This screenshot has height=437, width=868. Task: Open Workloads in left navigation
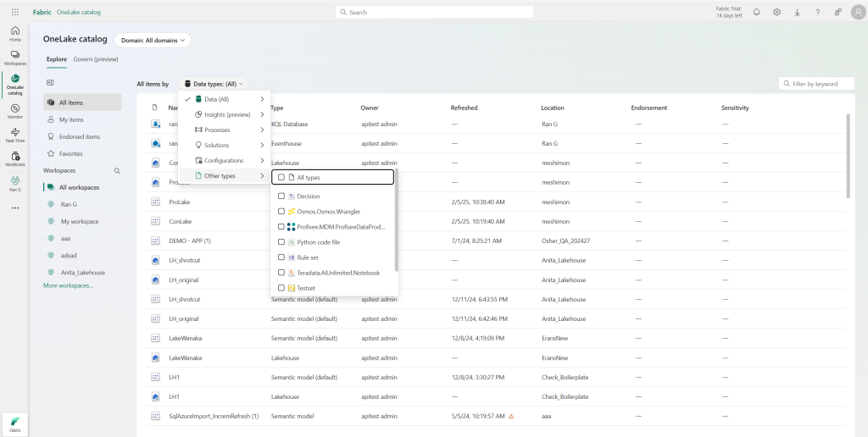15,158
